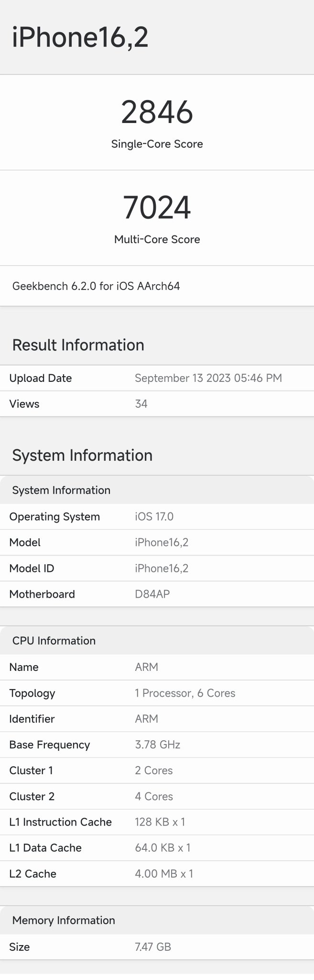Select the Upload Date value September 13 2023
This screenshot has width=314, height=980.
[208, 378]
